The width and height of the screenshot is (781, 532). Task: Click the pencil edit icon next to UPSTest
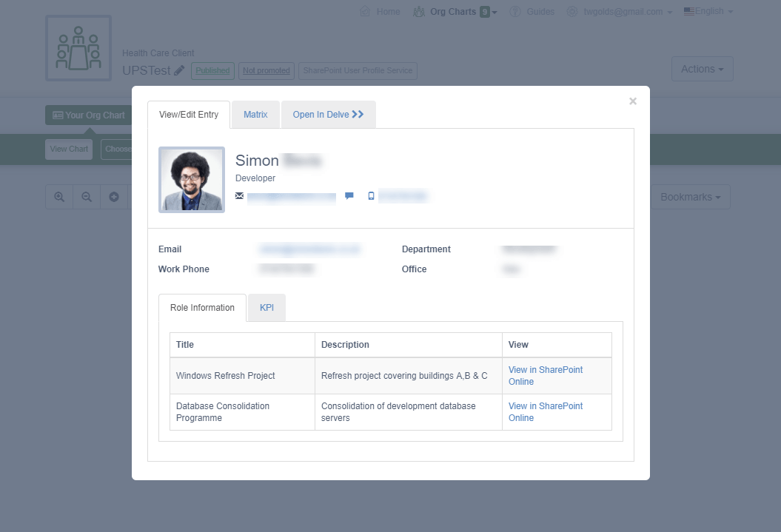tap(179, 71)
